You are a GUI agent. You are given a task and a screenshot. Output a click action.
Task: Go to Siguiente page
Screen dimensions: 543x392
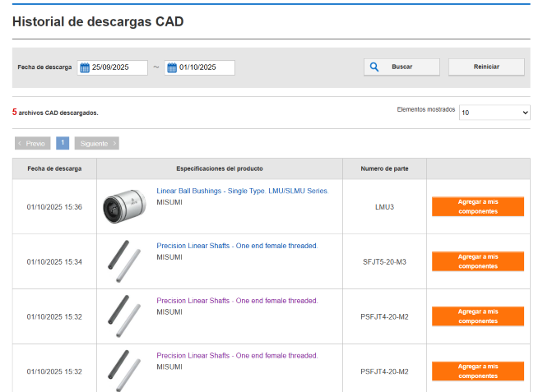coord(96,143)
